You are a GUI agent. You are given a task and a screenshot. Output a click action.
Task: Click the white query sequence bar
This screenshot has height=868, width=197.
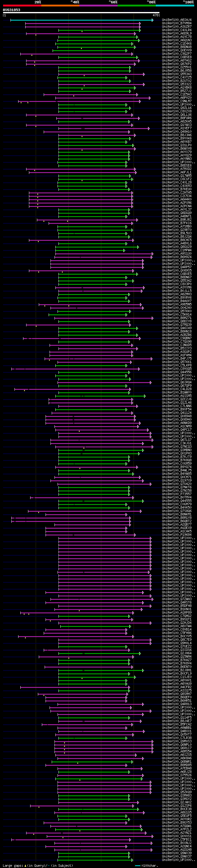point(81,13)
